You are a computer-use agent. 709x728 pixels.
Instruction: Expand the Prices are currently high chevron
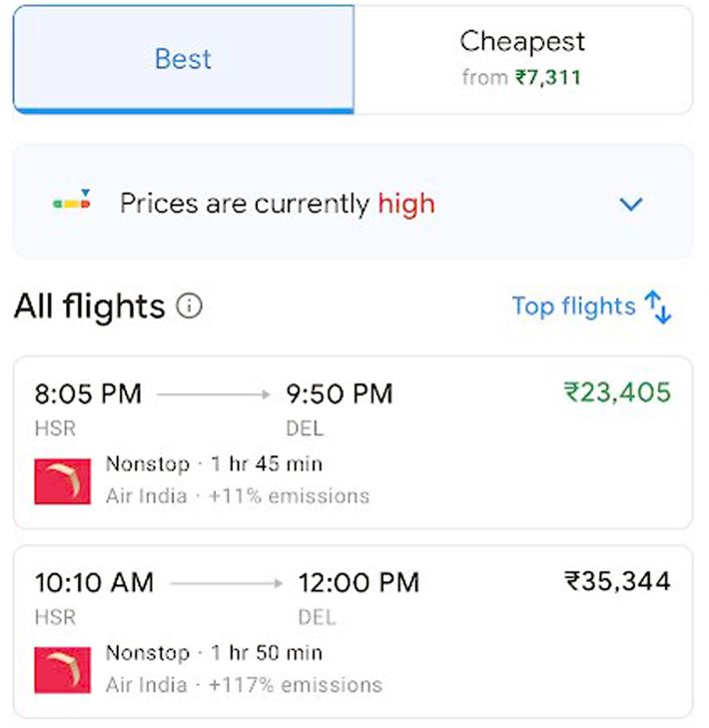coord(630,204)
